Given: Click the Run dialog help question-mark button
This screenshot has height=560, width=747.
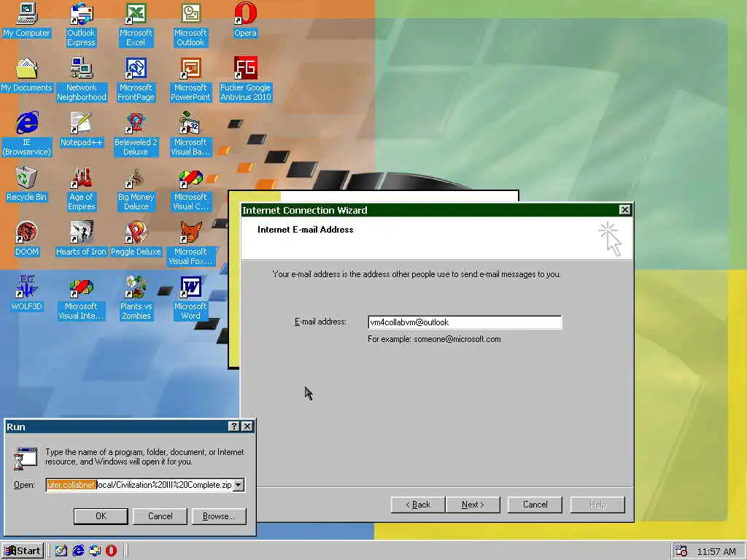Looking at the screenshot, I should (x=234, y=426).
